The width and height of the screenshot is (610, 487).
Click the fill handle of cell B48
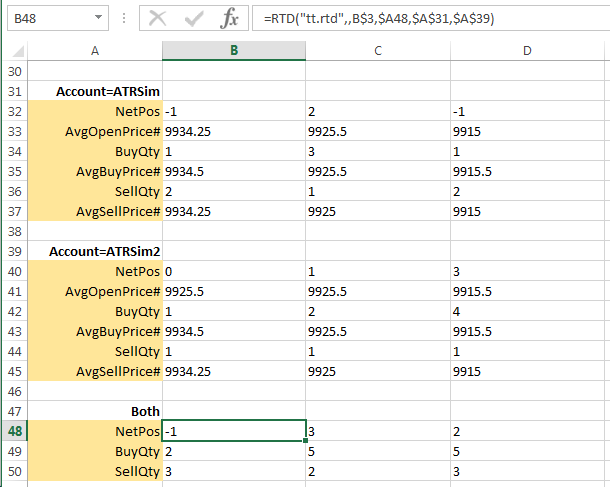point(305,441)
